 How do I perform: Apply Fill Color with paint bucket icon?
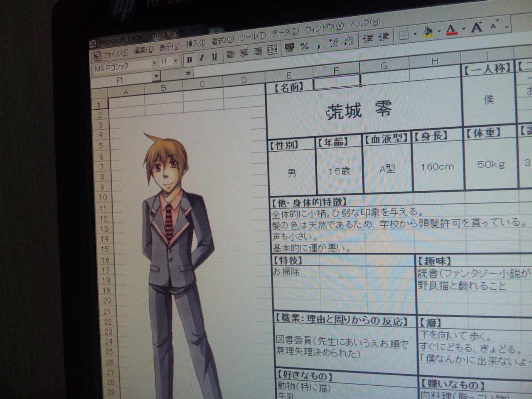[x=428, y=32]
